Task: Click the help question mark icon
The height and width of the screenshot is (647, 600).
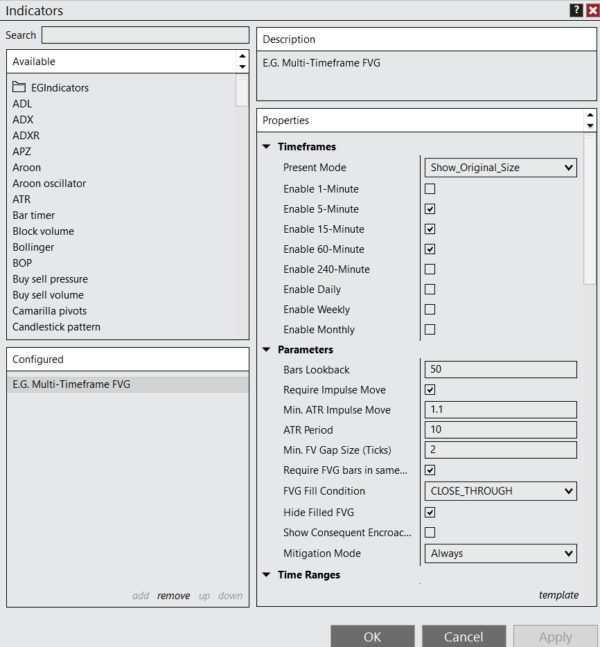Action: tap(576, 10)
